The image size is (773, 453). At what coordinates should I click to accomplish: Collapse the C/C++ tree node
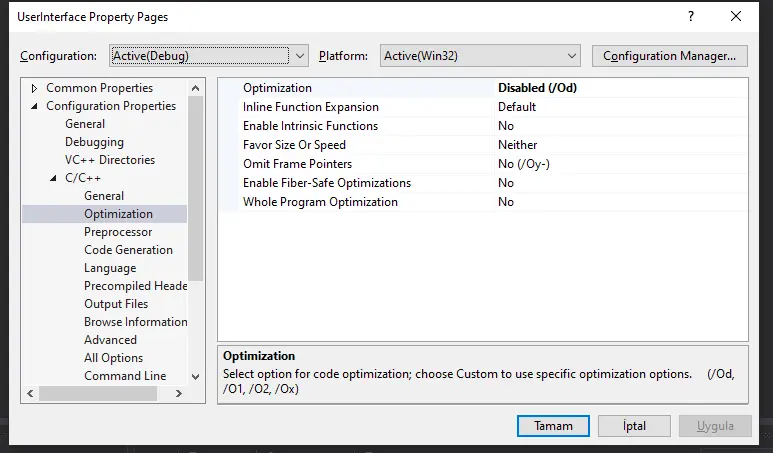point(55,178)
